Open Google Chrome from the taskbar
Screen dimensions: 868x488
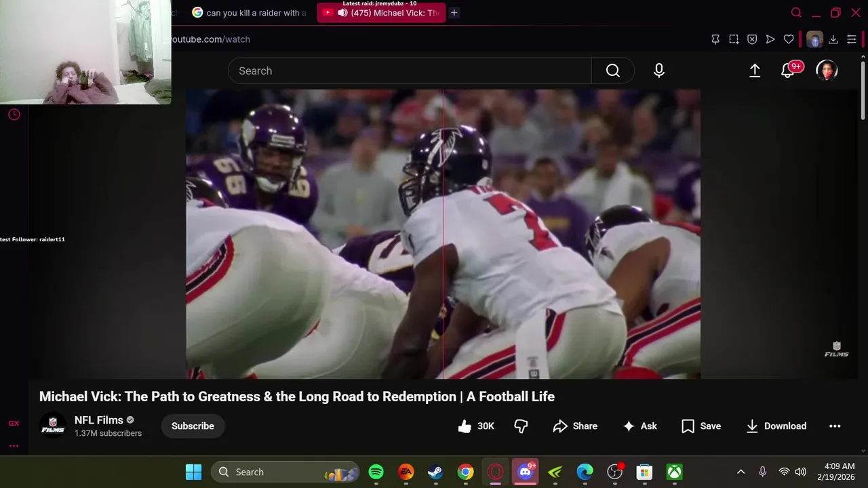click(x=465, y=472)
